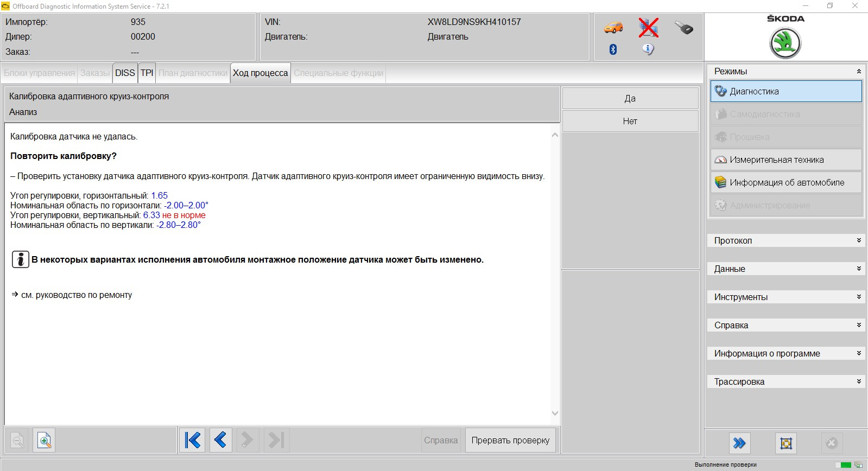Expand the Трассировка section
This screenshot has height=471, width=868.
(786, 381)
